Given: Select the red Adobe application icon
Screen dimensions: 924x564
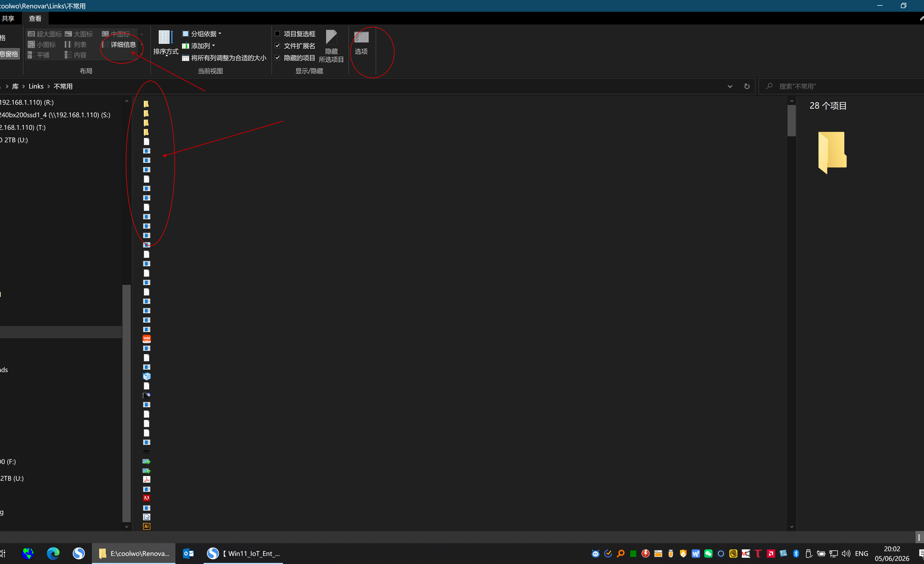Looking at the screenshot, I should 147,498.
